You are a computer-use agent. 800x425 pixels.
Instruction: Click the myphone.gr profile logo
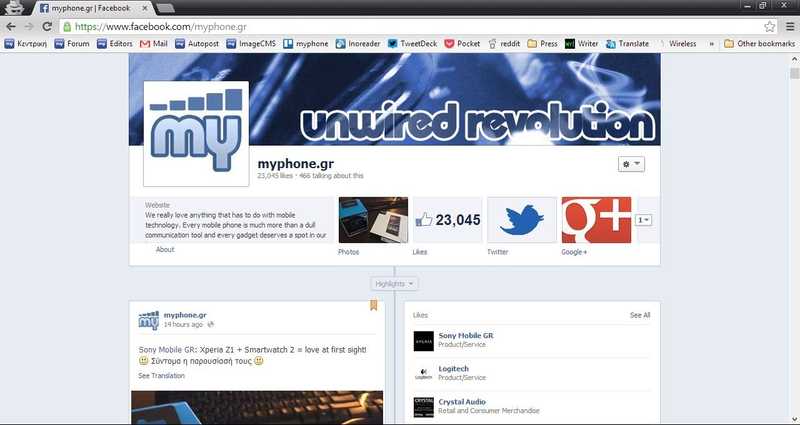click(196, 133)
